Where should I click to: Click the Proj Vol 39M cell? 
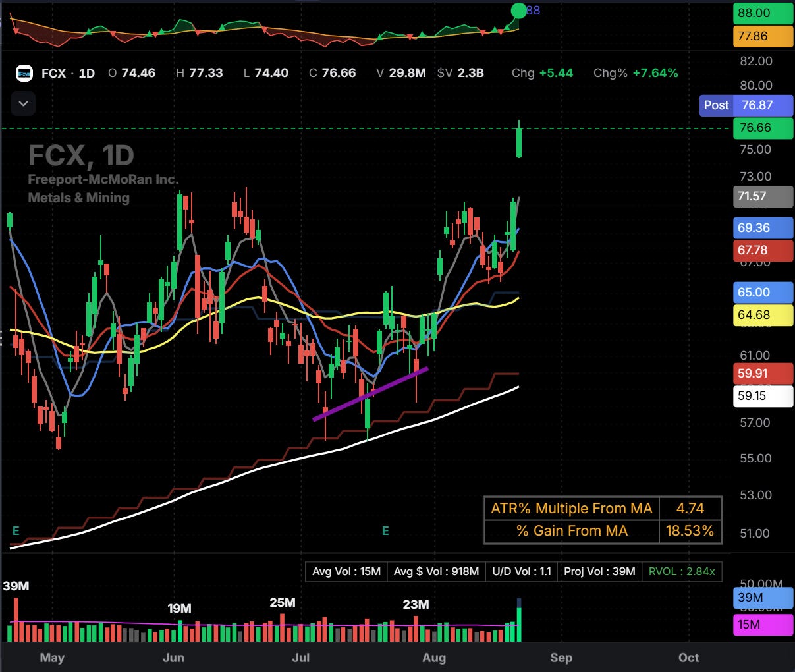point(599,571)
